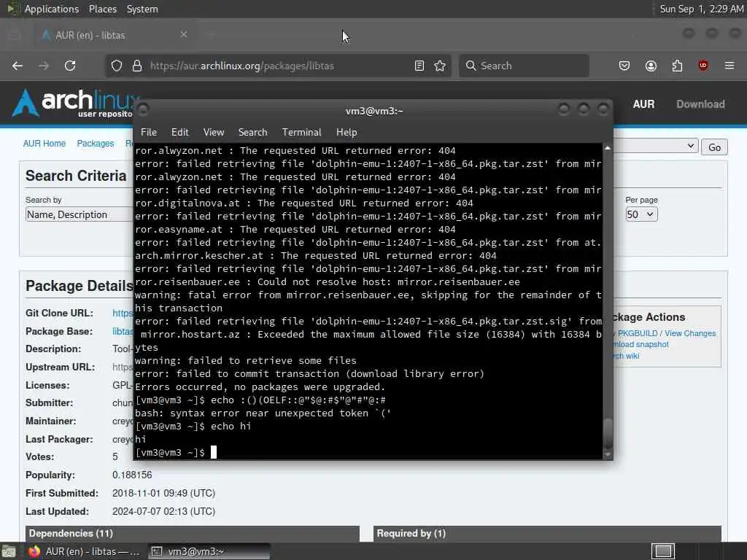Expand the dropdown left of Go button
Image resolution: width=747 pixels, height=560 pixels.
tap(656, 146)
